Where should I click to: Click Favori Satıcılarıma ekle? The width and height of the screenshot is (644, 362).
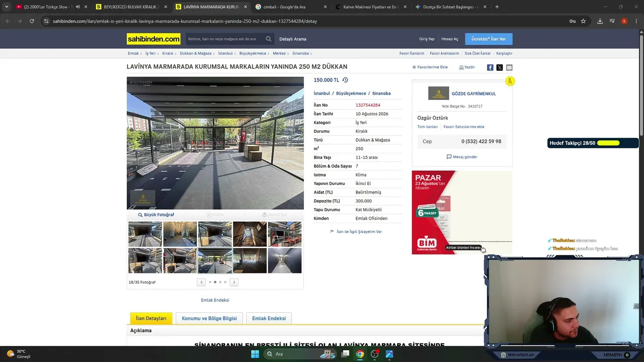point(464,127)
